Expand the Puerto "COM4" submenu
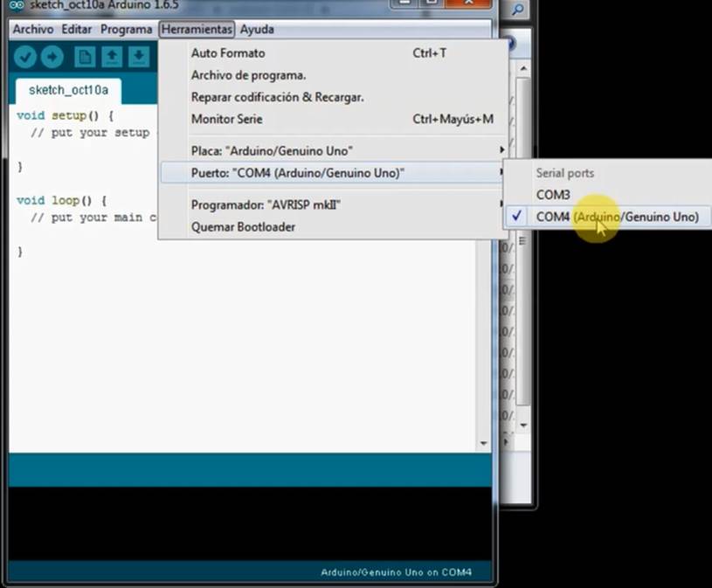Image resolution: width=712 pixels, height=588 pixels. (334, 173)
